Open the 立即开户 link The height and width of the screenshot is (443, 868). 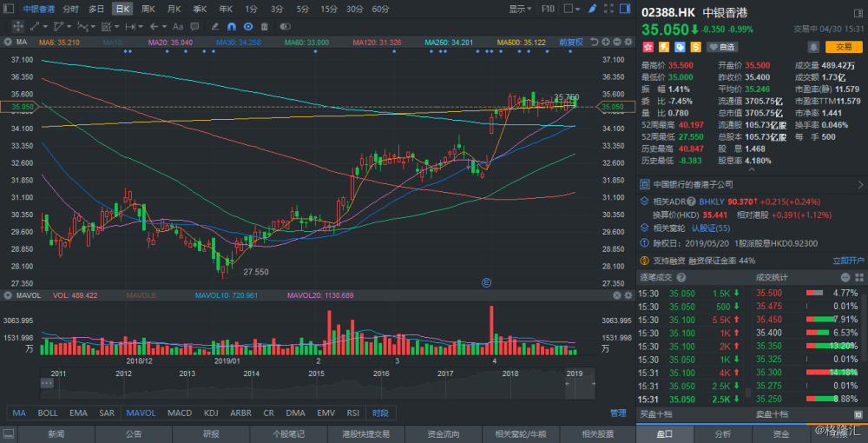coord(848,261)
